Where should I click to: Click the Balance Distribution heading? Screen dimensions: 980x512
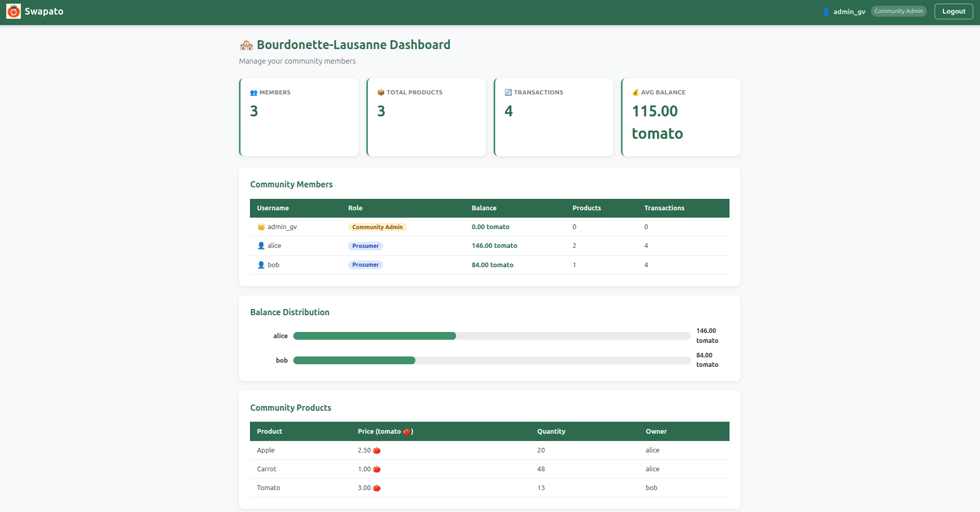pos(290,313)
